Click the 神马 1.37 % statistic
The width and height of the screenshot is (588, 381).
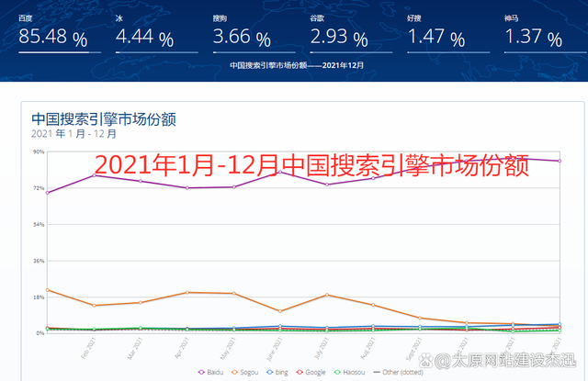[x=545, y=34]
